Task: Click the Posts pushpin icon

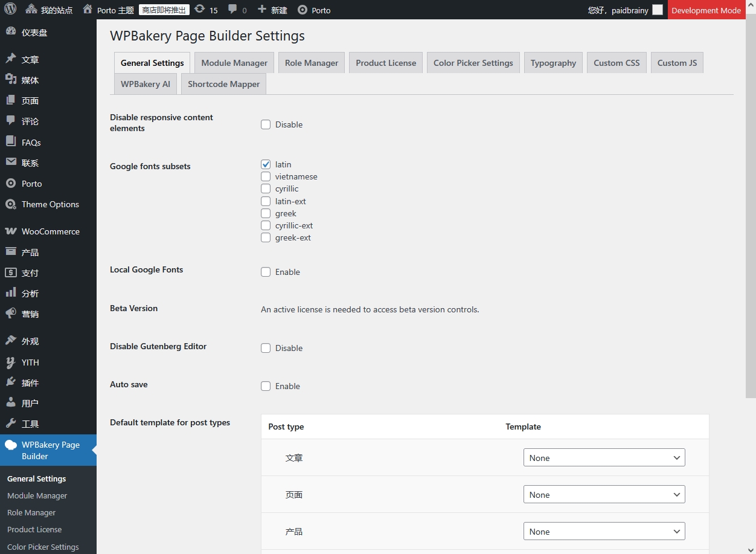Action: [x=11, y=59]
